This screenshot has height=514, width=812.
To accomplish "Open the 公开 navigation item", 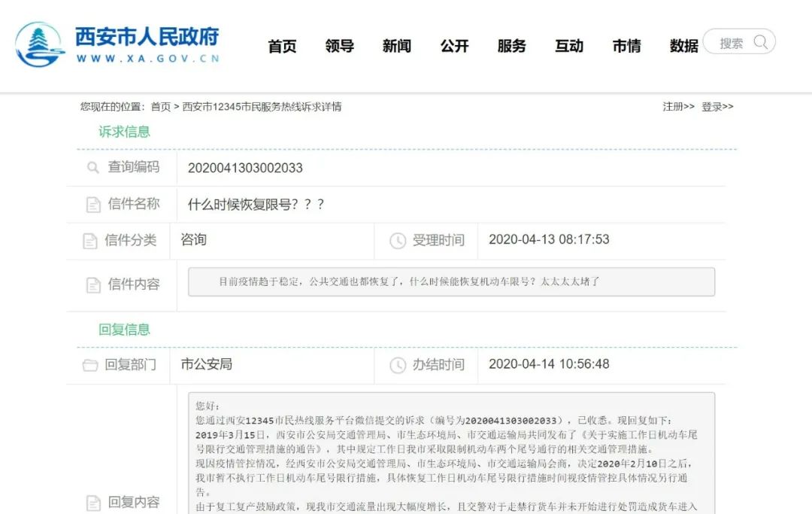I will (454, 46).
